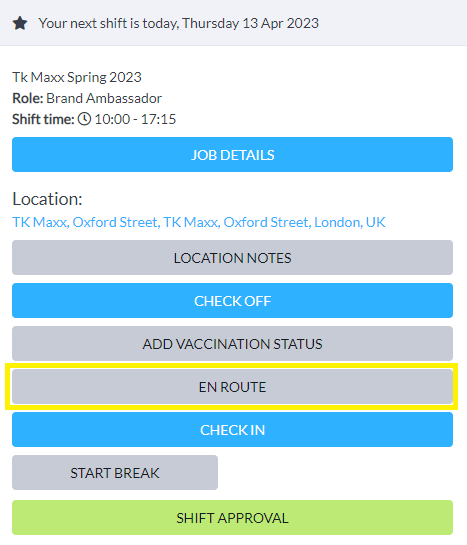This screenshot has height=545, width=467.
Task: Open the JOB DETAILS button
Action: 232,154
